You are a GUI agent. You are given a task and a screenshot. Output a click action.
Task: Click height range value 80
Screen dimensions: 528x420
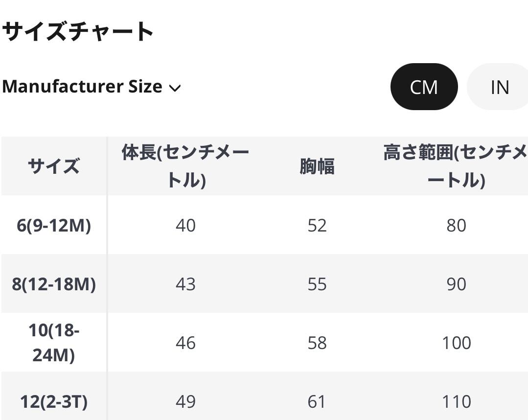[x=456, y=226]
